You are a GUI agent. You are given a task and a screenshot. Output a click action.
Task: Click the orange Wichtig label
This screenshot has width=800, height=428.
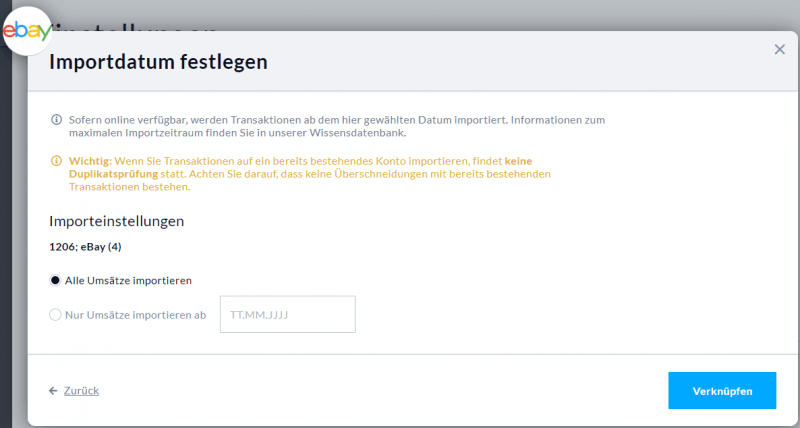tap(90, 161)
